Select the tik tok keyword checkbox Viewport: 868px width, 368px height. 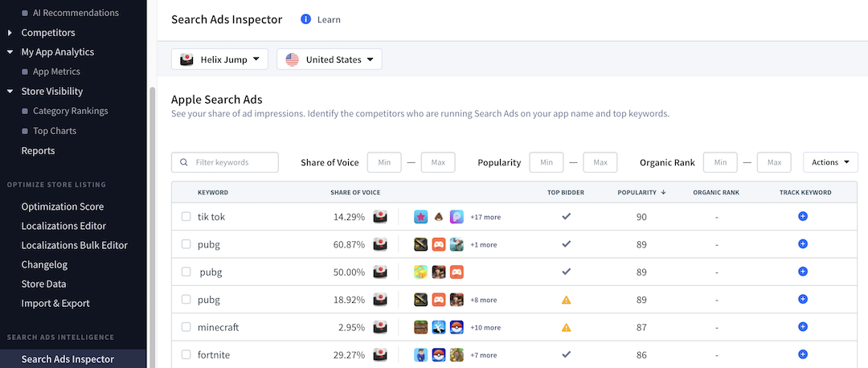(x=186, y=216)
